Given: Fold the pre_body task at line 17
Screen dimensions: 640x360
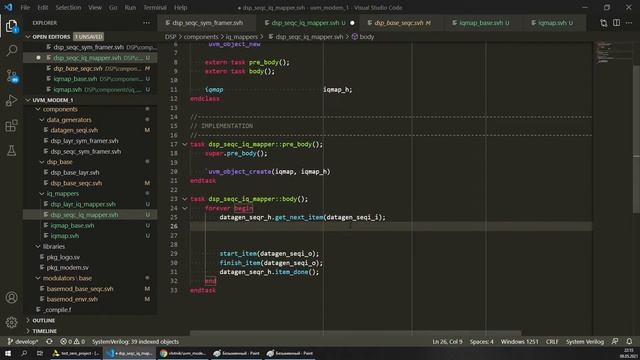Looking at the screenshot, I should point(184,144).
